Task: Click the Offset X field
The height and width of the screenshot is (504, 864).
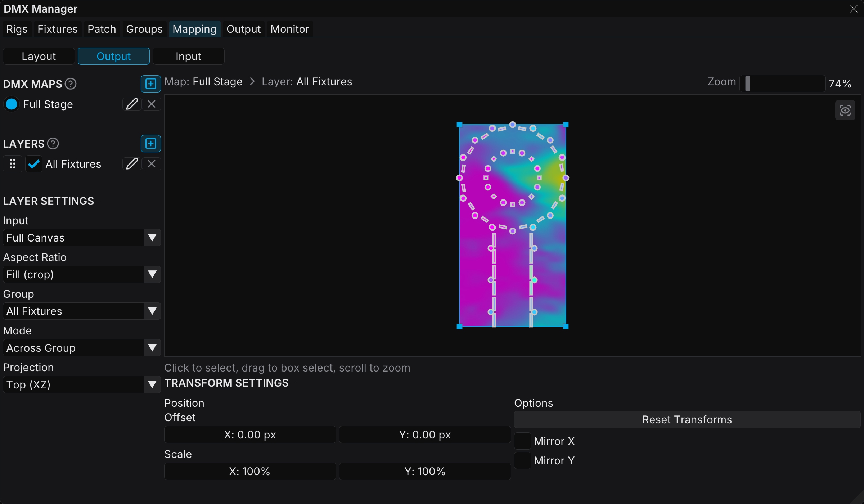Action: tap(250, 435)
